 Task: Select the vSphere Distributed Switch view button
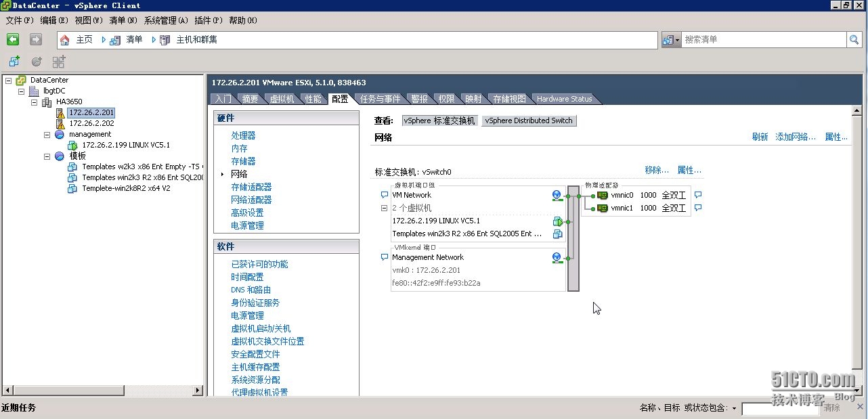529,120
